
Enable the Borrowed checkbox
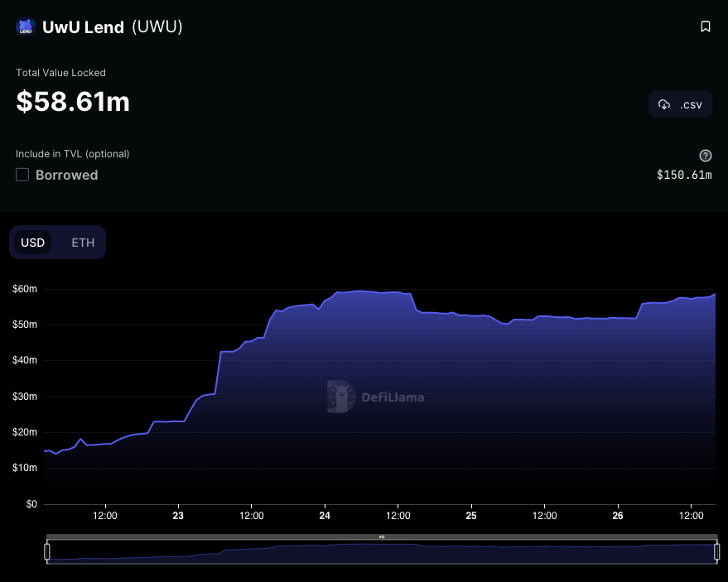tap(22, 175)
